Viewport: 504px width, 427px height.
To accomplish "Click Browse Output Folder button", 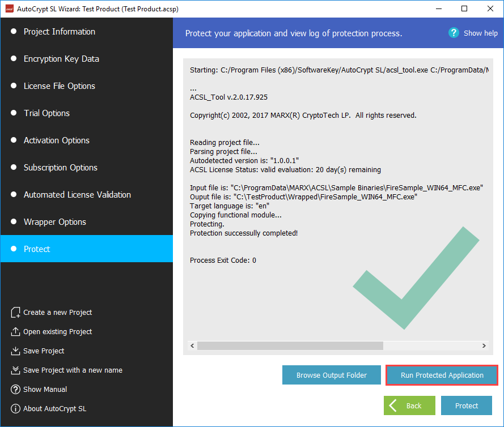I will (332, 375).
